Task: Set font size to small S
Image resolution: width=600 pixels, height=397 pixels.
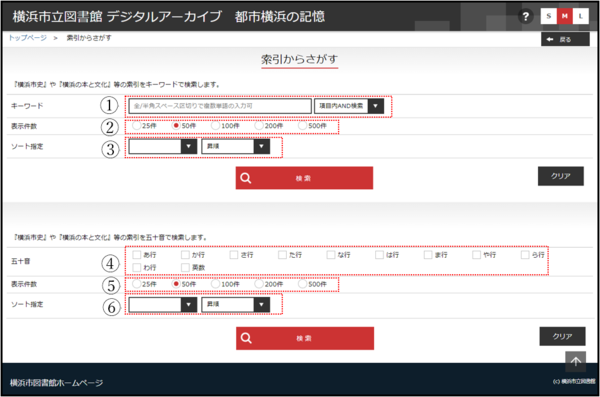Action: click(549, 16)
